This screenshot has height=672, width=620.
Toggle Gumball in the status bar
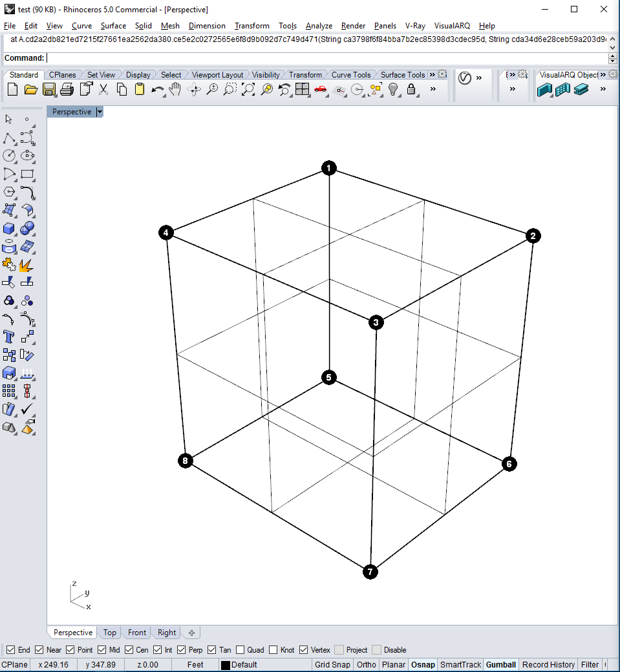point(501,665)
